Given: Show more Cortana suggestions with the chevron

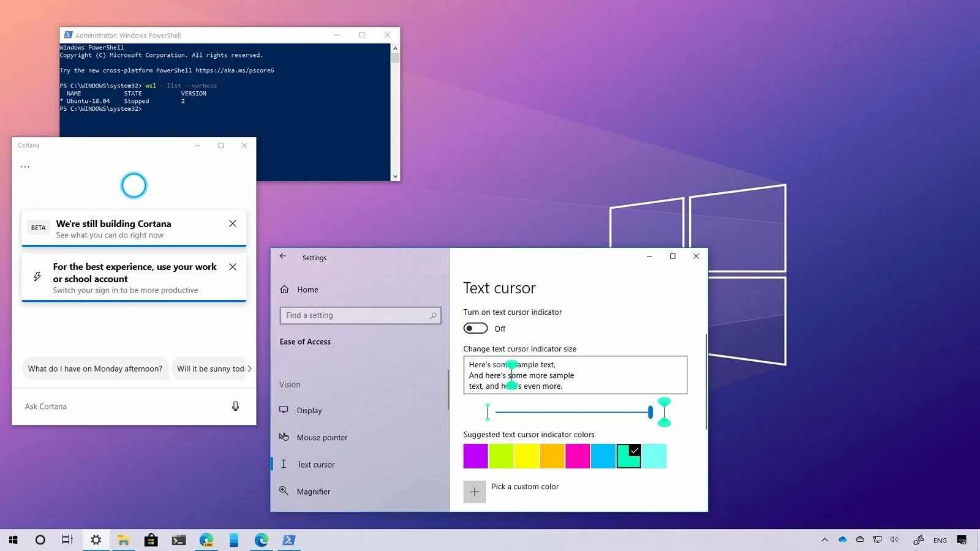Looking at the screenshot, I should (249, 369).
